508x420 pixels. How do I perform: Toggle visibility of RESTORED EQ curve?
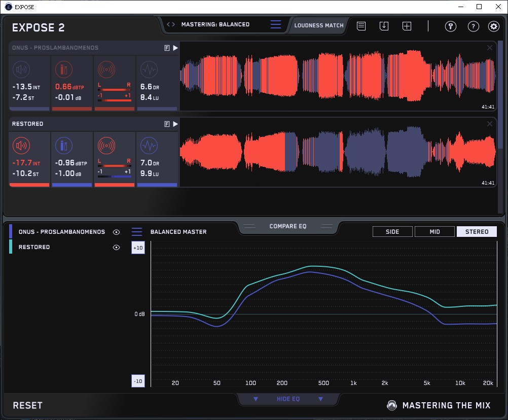tap(116, 247)
